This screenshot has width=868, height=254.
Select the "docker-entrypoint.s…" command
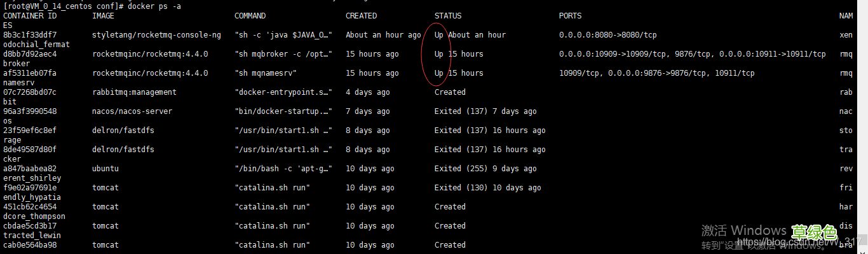pyautogui.click(x=283, y=92)
